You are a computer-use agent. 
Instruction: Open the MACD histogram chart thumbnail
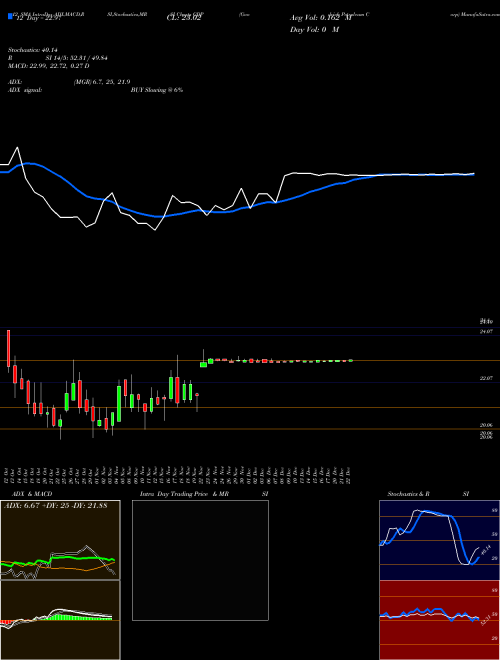point(60,620)
